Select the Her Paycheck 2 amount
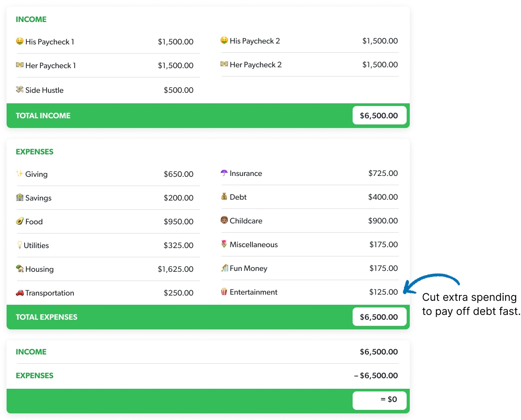 (x=380, y=65)
